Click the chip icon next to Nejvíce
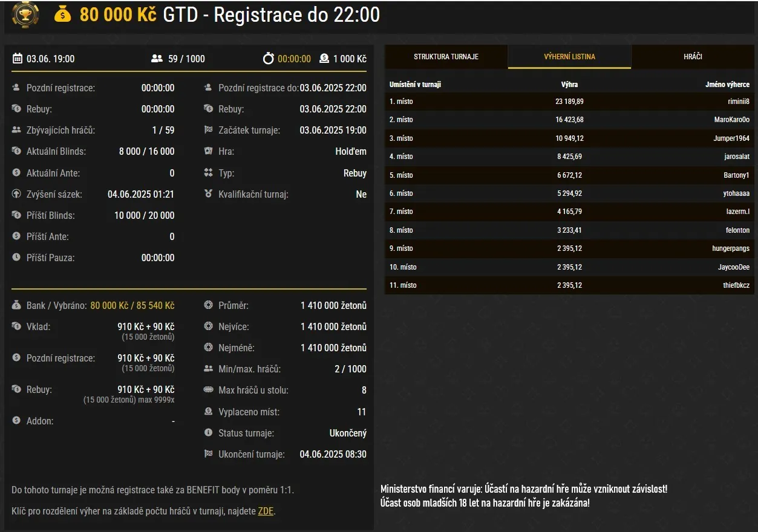This screenshot has height=532, width=758. [x=209, y=326]
